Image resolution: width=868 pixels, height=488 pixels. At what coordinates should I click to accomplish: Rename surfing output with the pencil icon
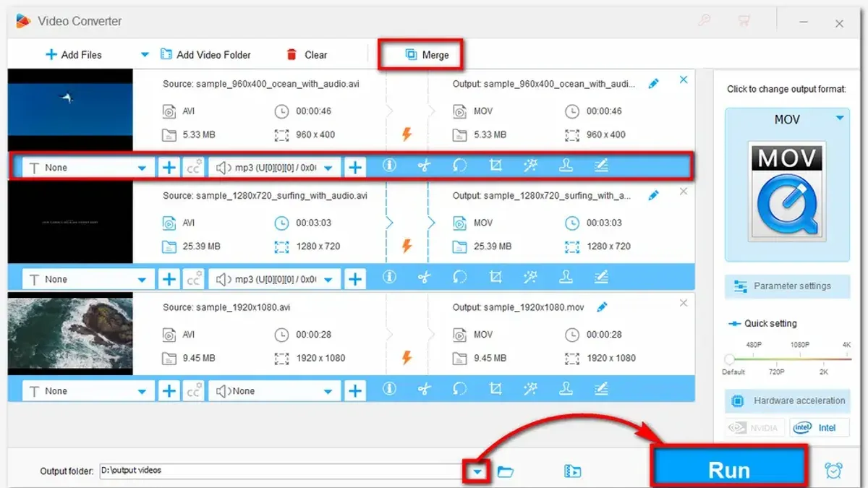[x=654, y=195]
